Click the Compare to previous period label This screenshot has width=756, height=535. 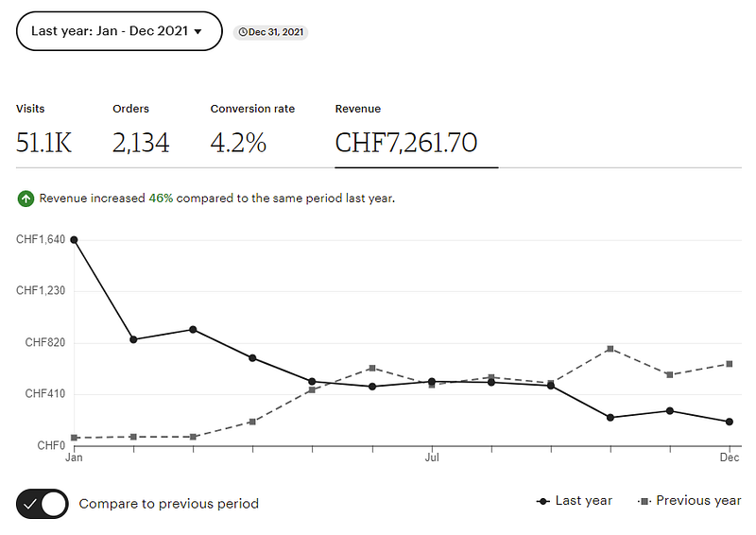point(168,504)
